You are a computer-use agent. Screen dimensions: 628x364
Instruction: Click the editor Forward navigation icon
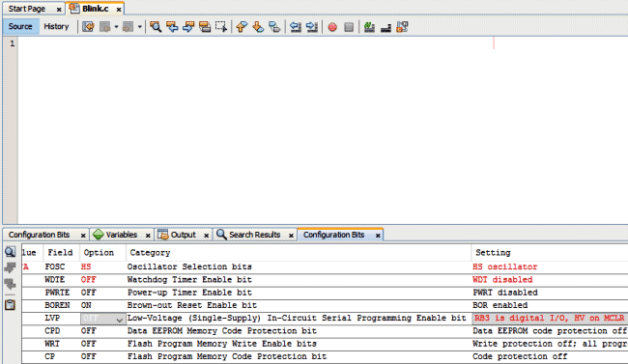pos(128,27)
